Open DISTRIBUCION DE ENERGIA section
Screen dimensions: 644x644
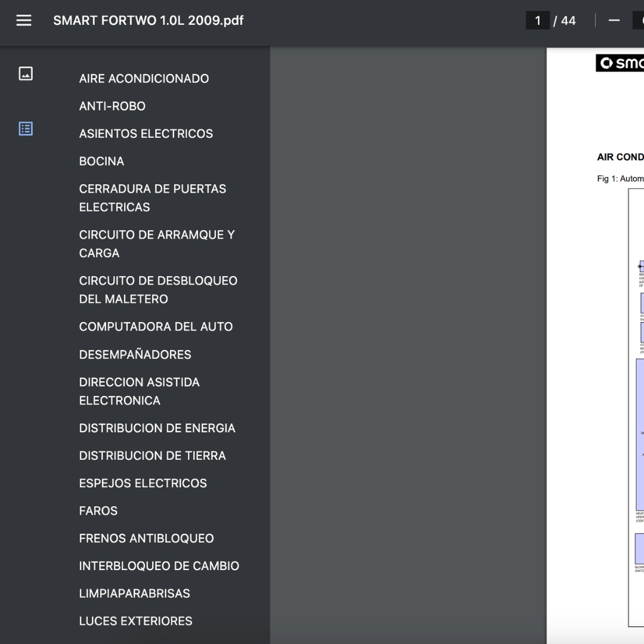point(157,428)
